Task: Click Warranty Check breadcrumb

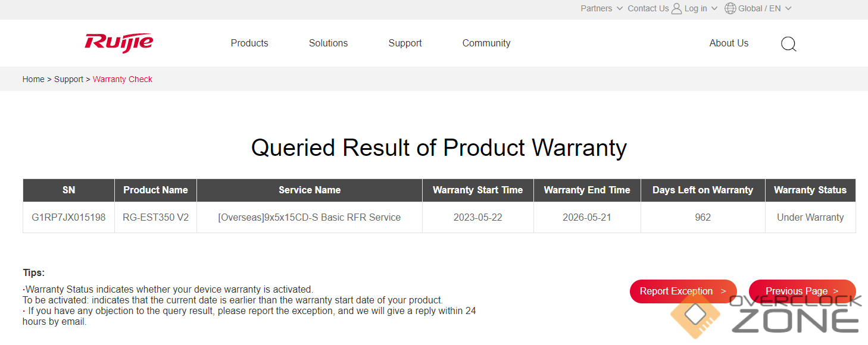Action: click(x=123, y=79)
